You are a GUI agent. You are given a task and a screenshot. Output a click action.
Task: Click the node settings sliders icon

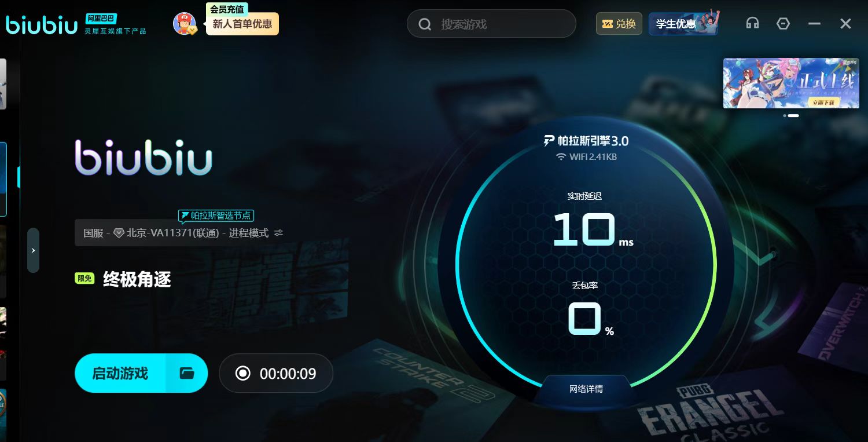279,233
